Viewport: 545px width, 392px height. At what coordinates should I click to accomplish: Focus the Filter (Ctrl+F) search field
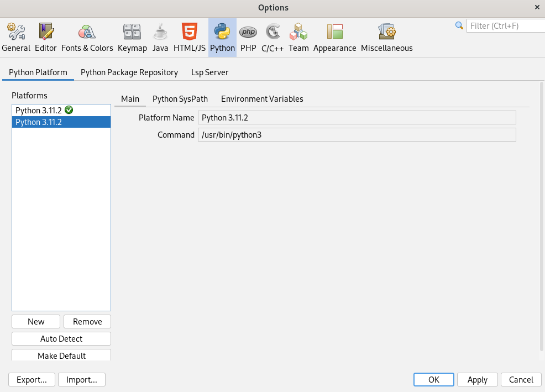(x=506, y=26)
